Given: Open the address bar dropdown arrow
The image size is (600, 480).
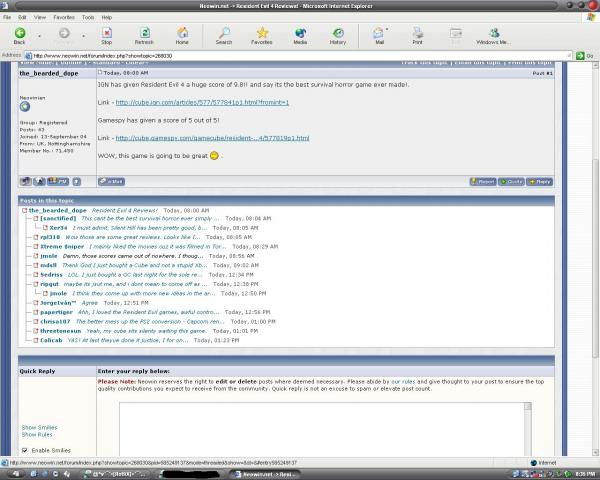Looking at the screenshot, I should 569,56.
